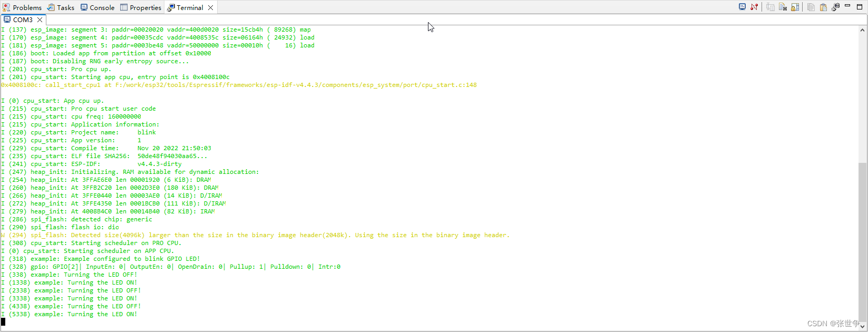Click scrollbar up arrow in terminal
The width and height of the screenshot is (868, 332).
(x=862, y=30)
